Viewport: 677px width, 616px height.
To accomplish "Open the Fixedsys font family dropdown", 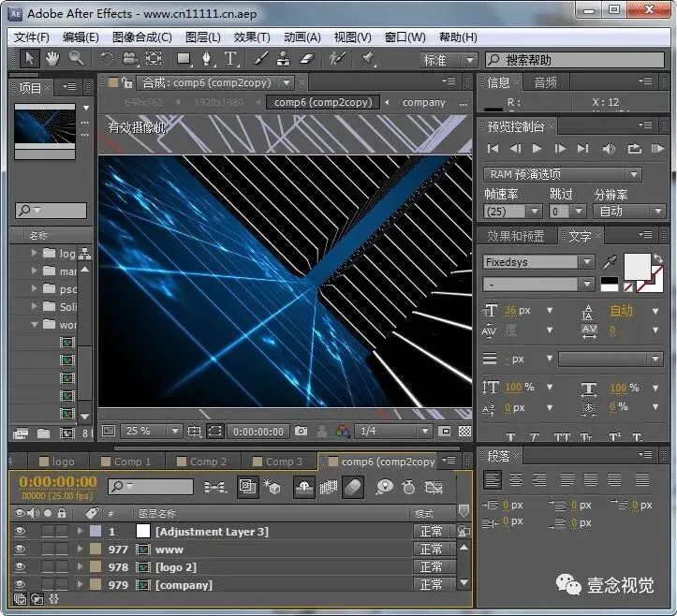I will coord(586,262).
